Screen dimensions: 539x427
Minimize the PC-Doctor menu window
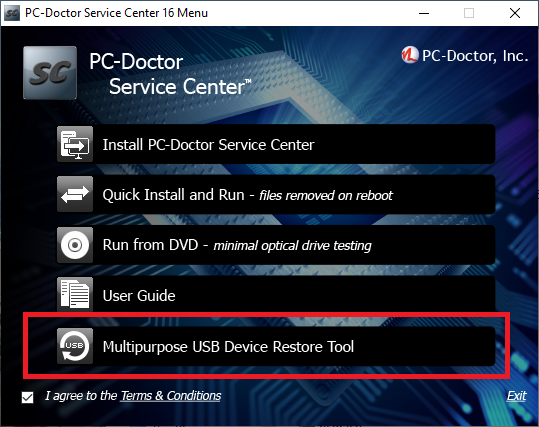424,13
